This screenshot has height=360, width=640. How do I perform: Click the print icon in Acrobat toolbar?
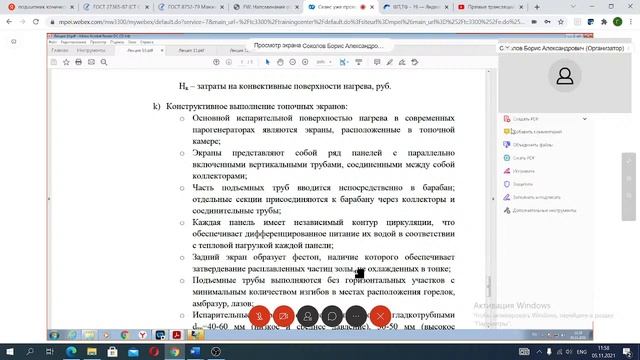click(x=78, y=62)
